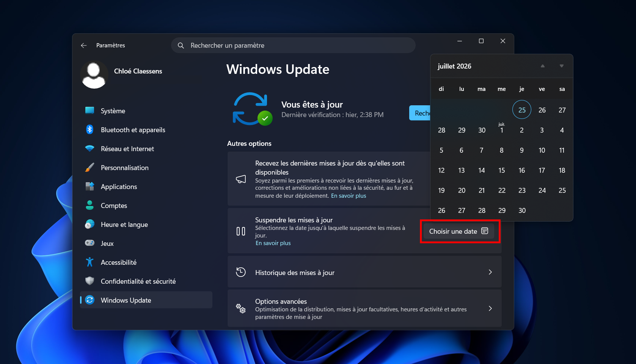636x364 pixels.
Task: Pick day 20 in the calendar
Action: (x=462, y=191)
